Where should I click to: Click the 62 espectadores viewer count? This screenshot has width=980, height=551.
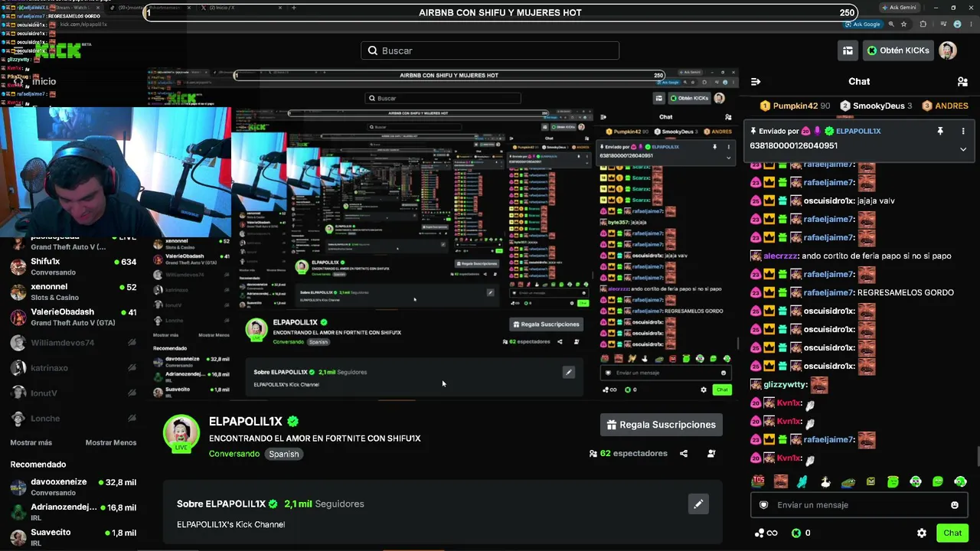point(628,453)
